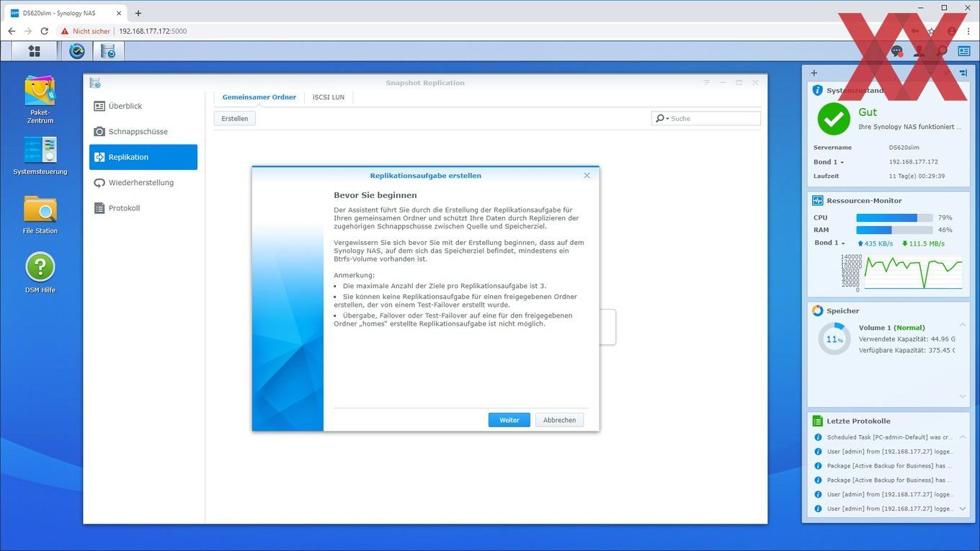The width and height of the screenshot is (980, 551).
Task: Switch to iSCSI LUN tab
Action: point(329,97)
